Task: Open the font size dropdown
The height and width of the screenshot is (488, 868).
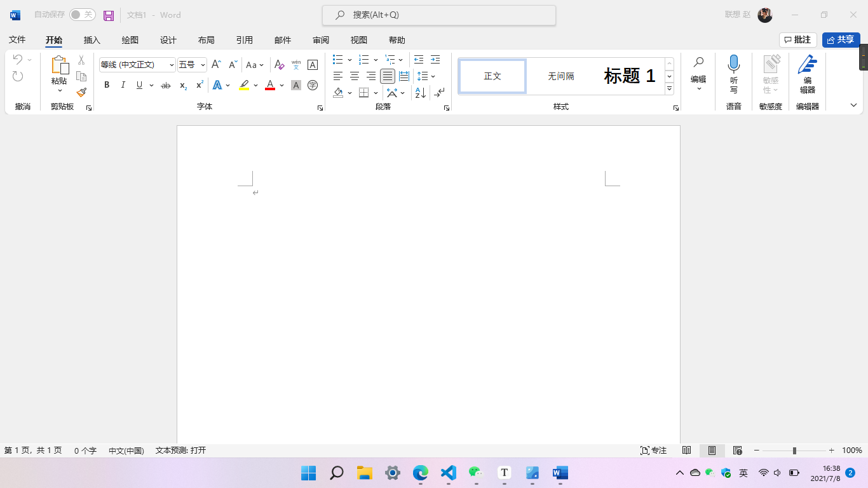Action: point(203,65)
